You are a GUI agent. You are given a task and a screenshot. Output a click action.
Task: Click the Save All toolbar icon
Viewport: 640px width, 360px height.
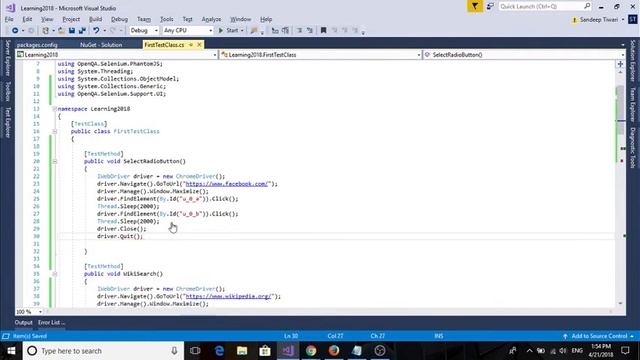pos(82,31)
